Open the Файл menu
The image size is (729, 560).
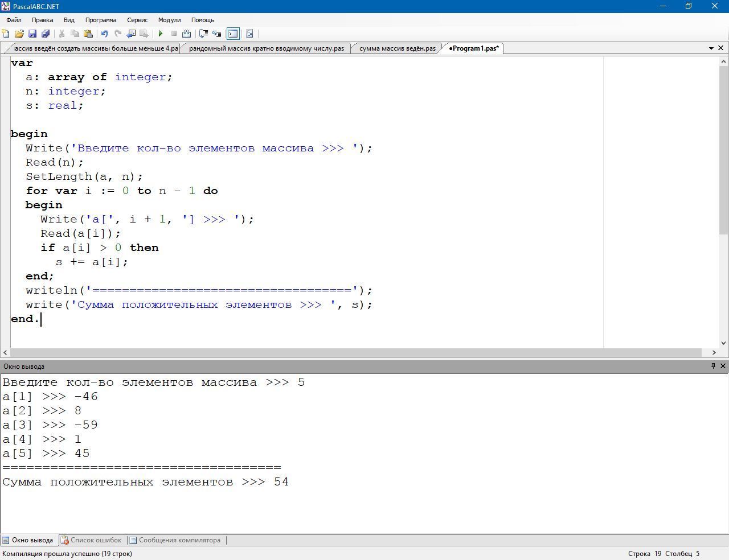coord(14,20)
